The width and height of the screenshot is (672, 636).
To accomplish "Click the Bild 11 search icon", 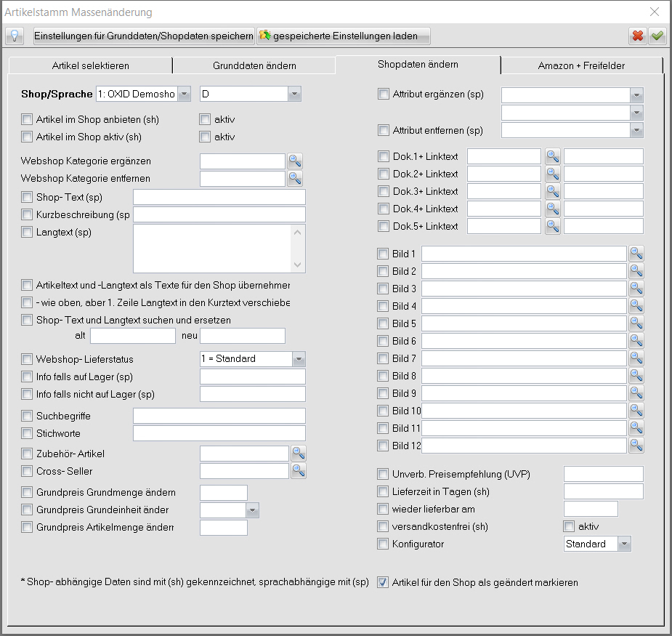I will click(636, 428).
